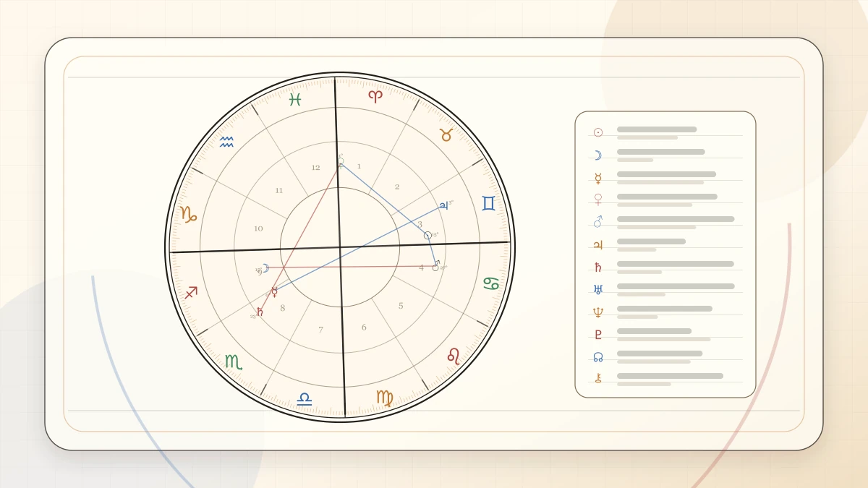The height and width of the screenshot is (488, 868).
Task: Select the Mercury marker inside the chart
Action: [x=274, y=292]
